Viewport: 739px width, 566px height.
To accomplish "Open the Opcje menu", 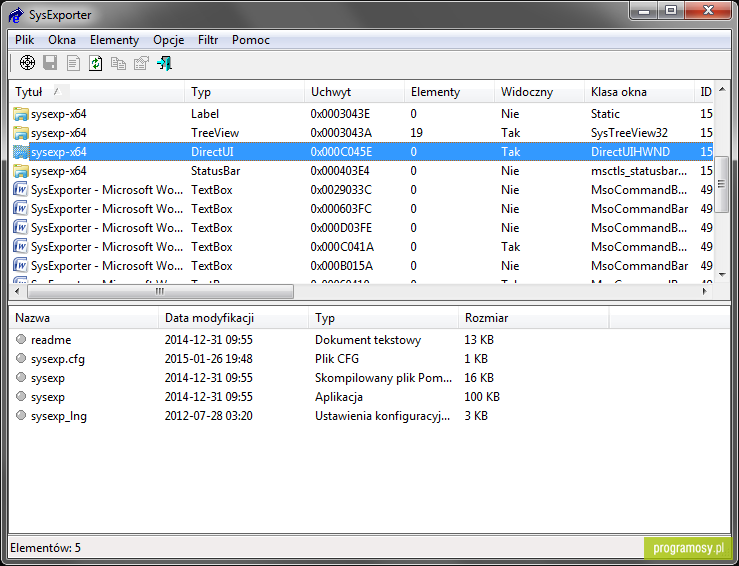I will (168, 40).
